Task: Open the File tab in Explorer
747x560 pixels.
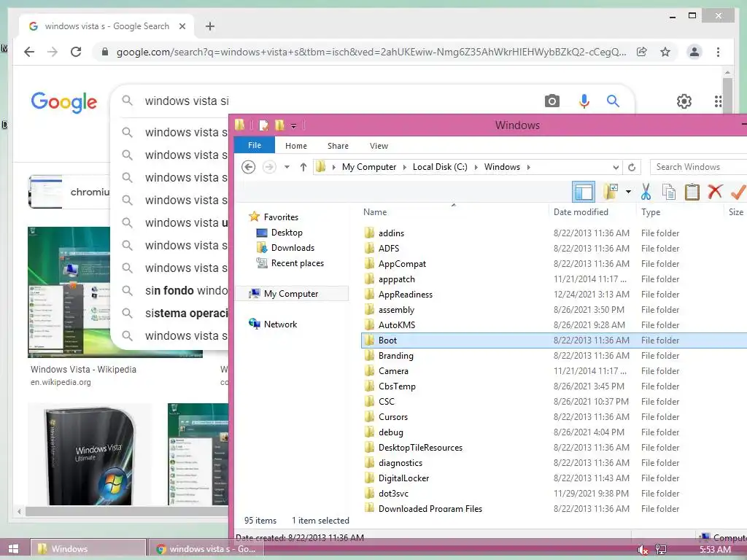Action: pyautogui.click(x=255, y=145)
